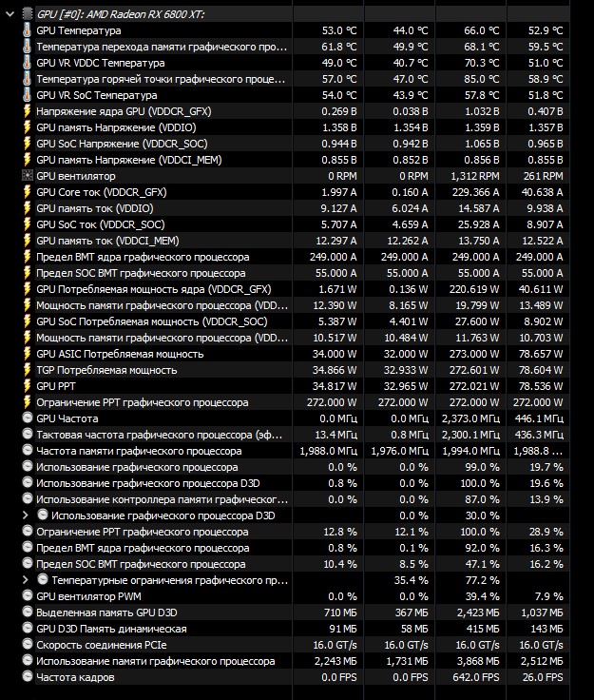Click the thermometer icon for Температура горячей точки
Viewport: 594px width, 700px height.
[28, 79]
